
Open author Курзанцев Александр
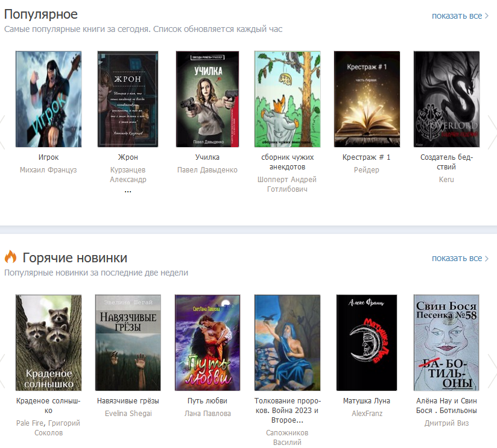tap(128, 175)
